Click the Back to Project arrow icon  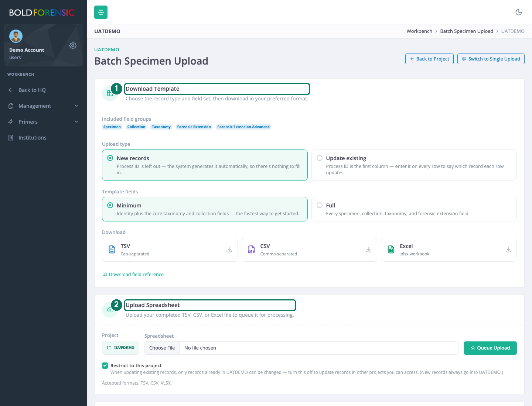coord(412,59)
